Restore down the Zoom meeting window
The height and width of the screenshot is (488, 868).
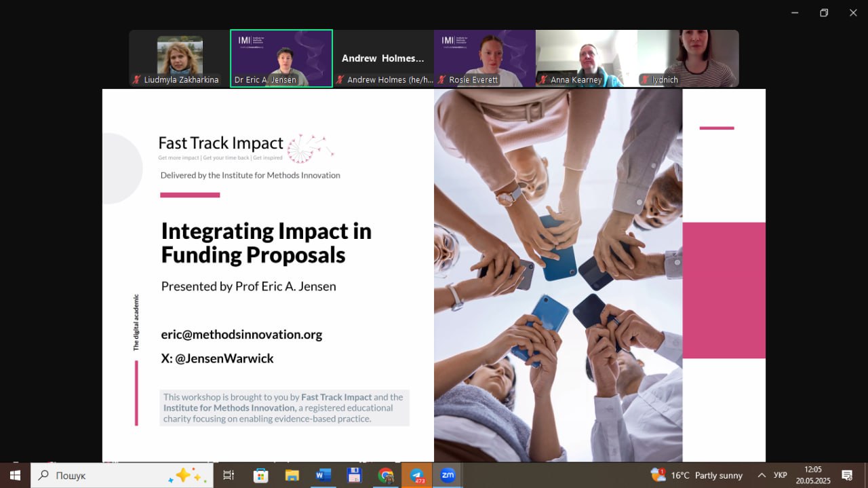point(824,12)
